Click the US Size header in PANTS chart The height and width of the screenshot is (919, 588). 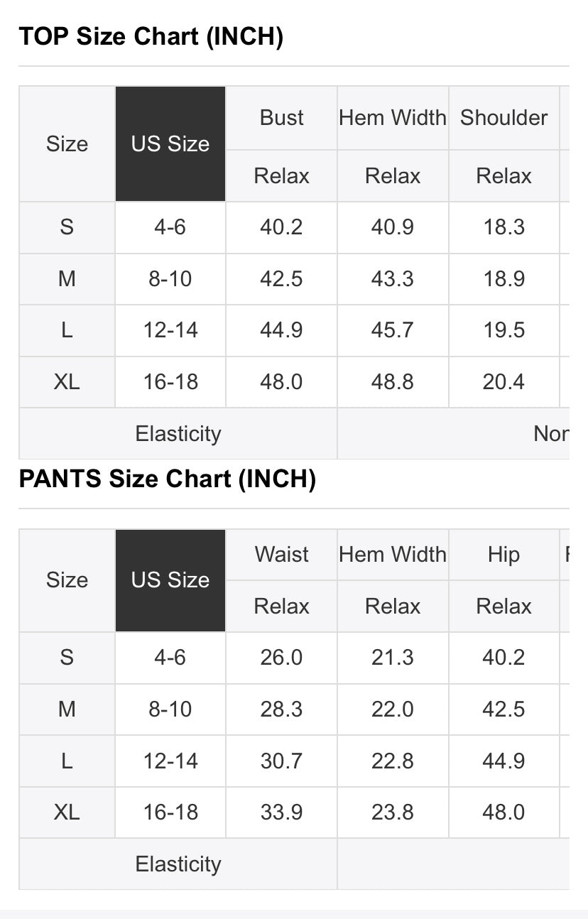[x=170, y=580]
